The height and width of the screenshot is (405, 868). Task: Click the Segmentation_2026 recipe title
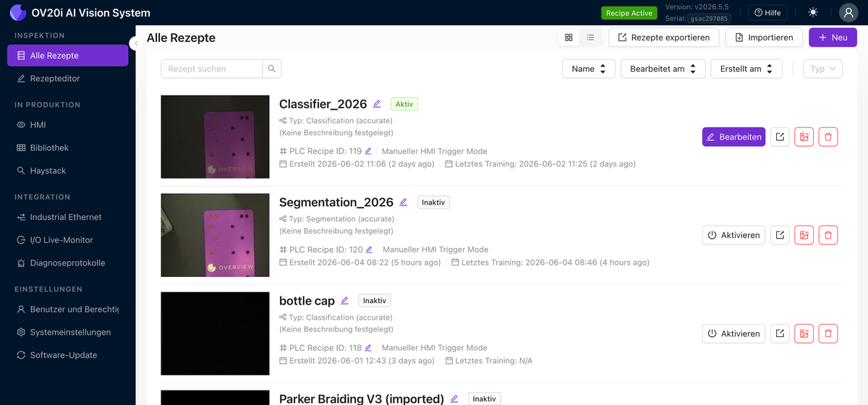click(336, 202)
